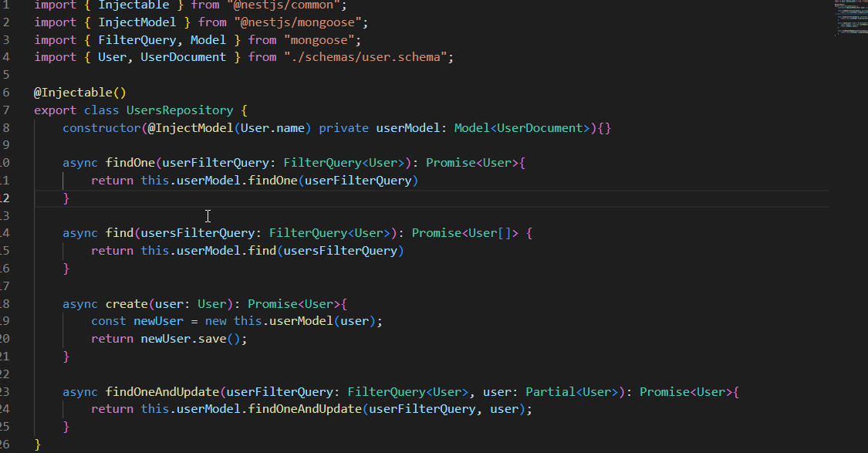Click usersFilterQuery argument in find call
The height and width of the screenshot is (453, 868).
pyautogui.click(x=340, y=251)
